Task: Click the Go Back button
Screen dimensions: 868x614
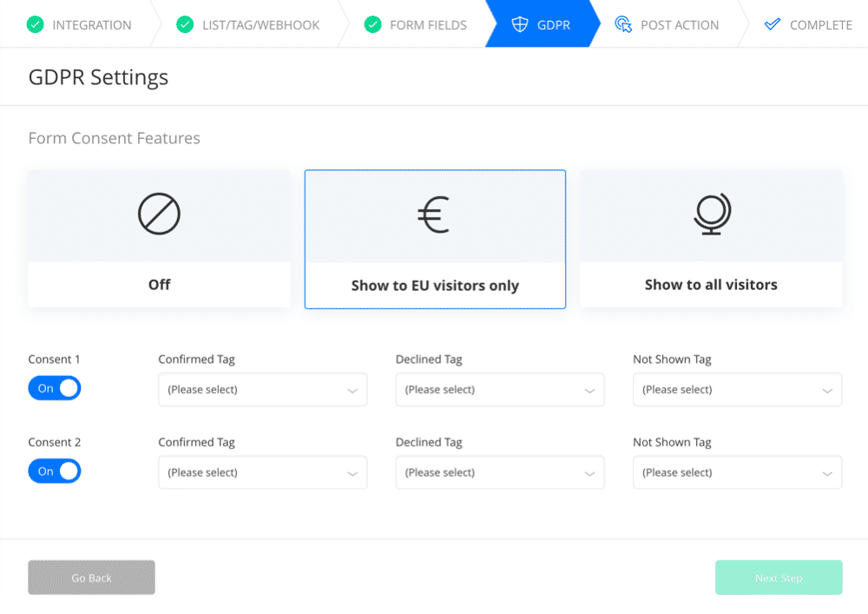Action: click(x=91, y=578)
